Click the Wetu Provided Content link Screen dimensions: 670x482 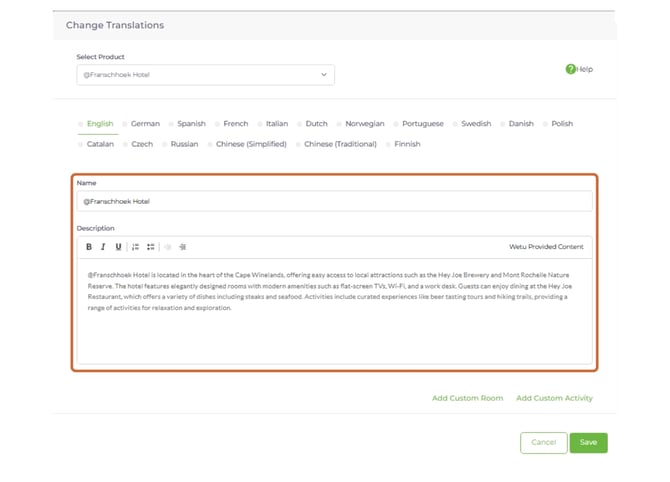(x=546, y=247)
